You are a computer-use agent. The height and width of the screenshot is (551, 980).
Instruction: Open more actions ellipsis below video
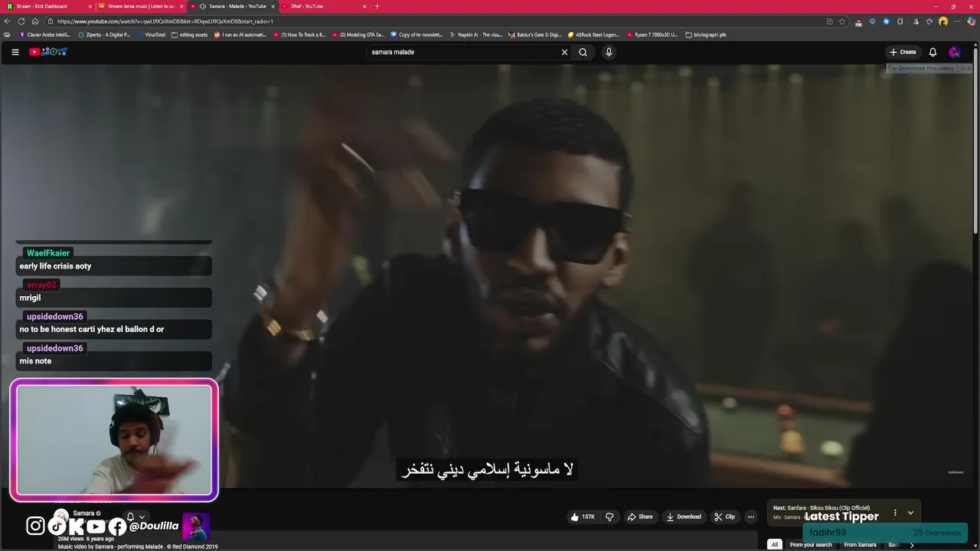[x=751, y=517]
